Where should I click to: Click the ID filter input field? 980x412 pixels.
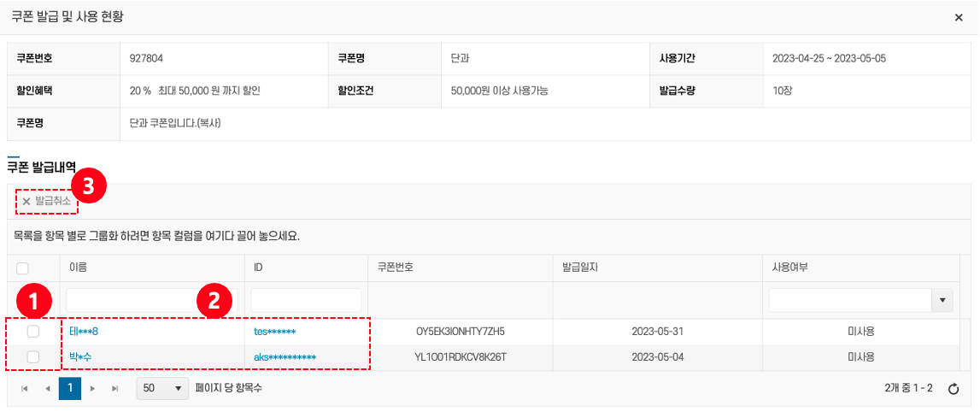pos(306,300)
